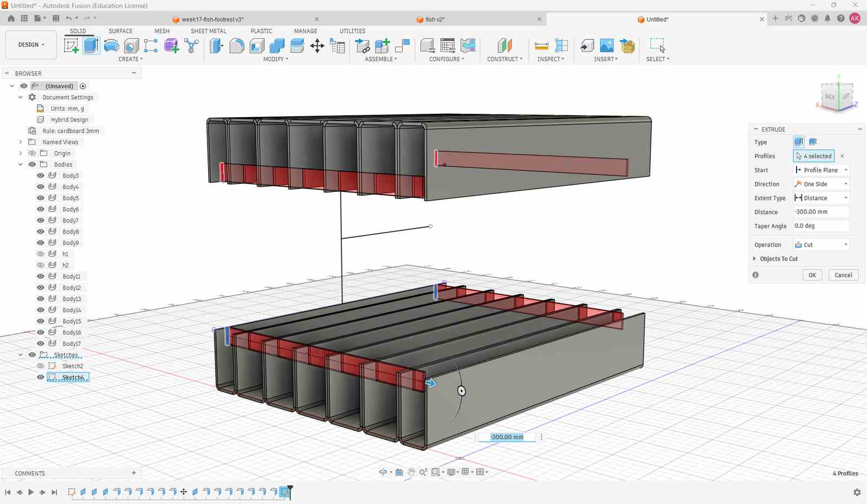Open timeline settings gear icon

coord(857,492)
